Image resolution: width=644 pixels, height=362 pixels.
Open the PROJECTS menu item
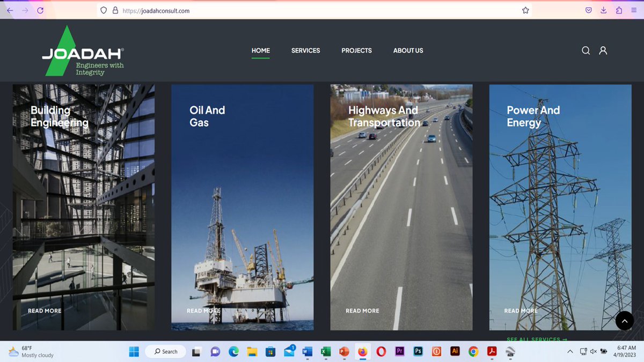pyautogui.click(x=356, y=50)
